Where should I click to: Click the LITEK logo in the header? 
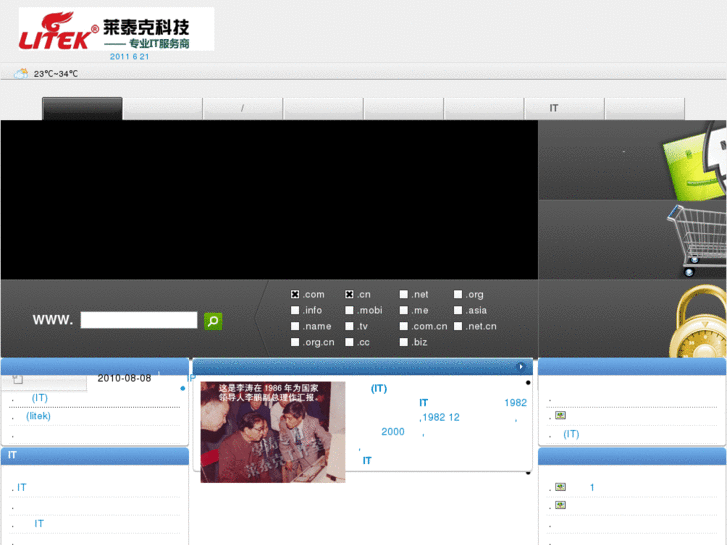[116, 29]
